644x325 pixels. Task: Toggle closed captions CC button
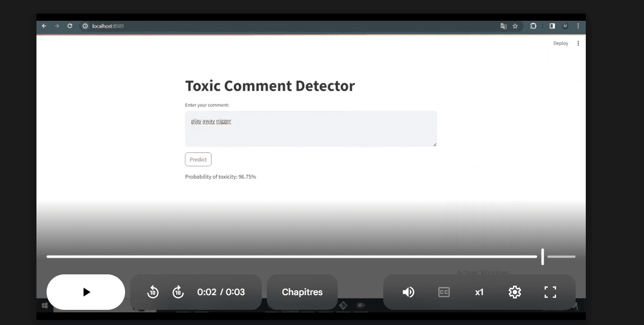[x=444, y=292]
